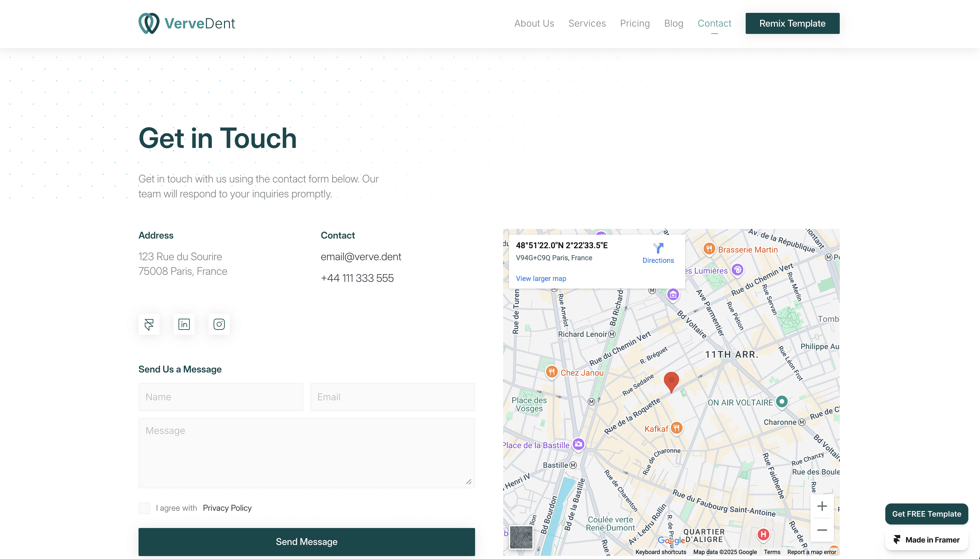Go to the Pricing page

pos(635,23)
